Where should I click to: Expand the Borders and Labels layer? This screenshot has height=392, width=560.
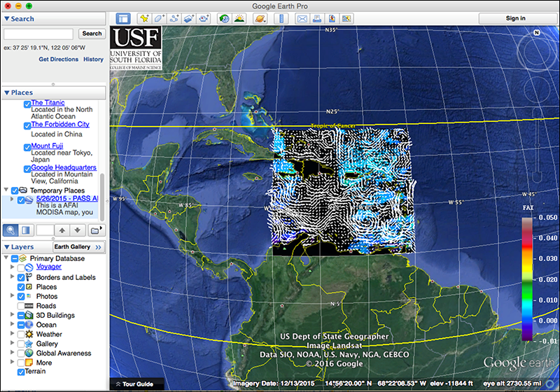pyautogui.click(x=12, y=276)
